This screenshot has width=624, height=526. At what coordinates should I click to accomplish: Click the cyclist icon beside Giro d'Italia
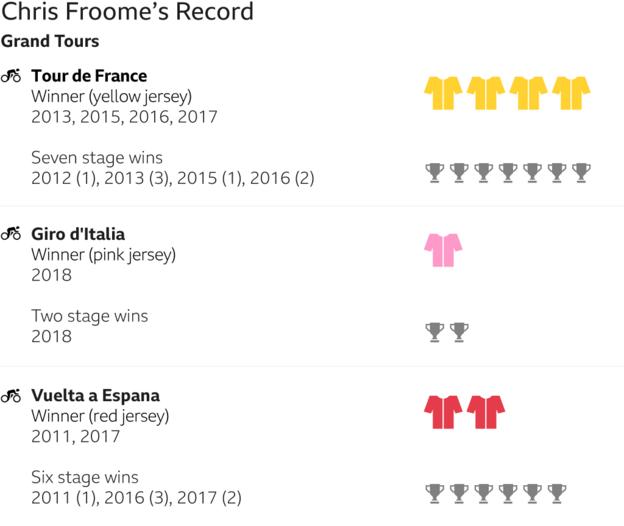pyautogui.click(x=11, y=234)
